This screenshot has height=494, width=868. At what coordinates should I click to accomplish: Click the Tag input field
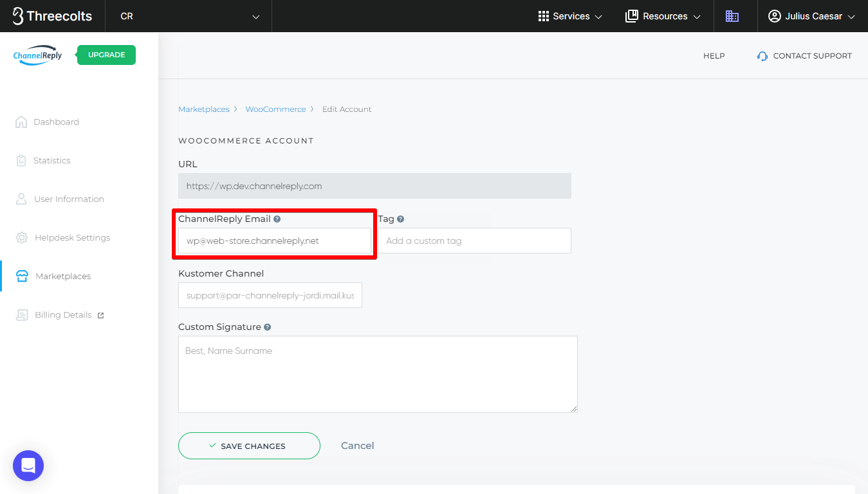(474, 241)
